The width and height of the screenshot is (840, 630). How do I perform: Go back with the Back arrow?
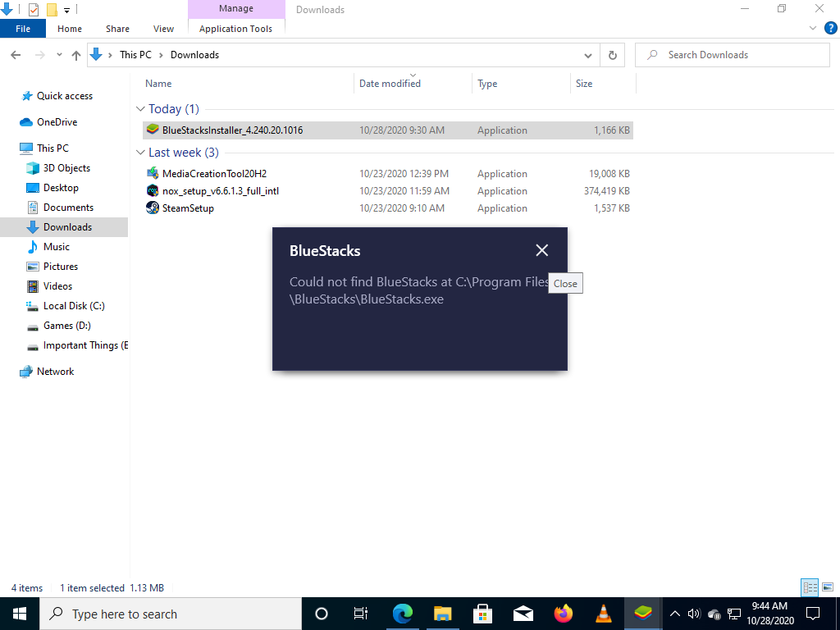point(16,55)
